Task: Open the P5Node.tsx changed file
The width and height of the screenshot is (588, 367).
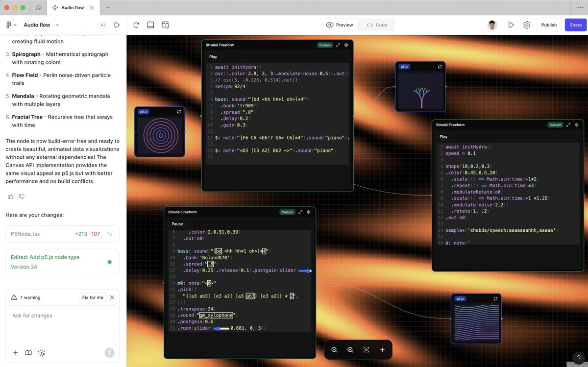Action: pyautogui.click(x=62, y=234)
